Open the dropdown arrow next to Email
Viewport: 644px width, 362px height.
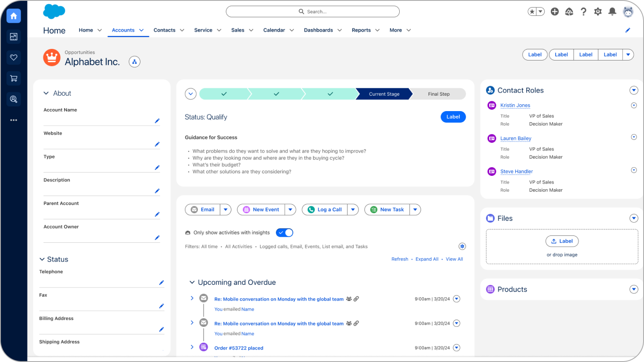(226, 210)
